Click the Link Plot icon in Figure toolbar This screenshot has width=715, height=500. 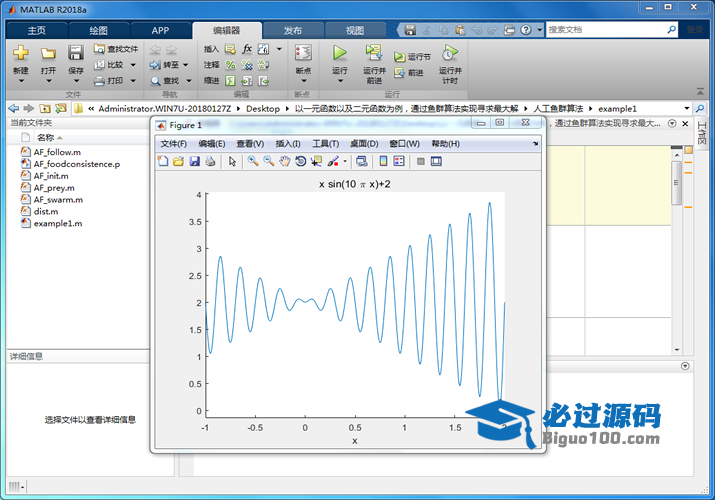[x=361, y=161]
